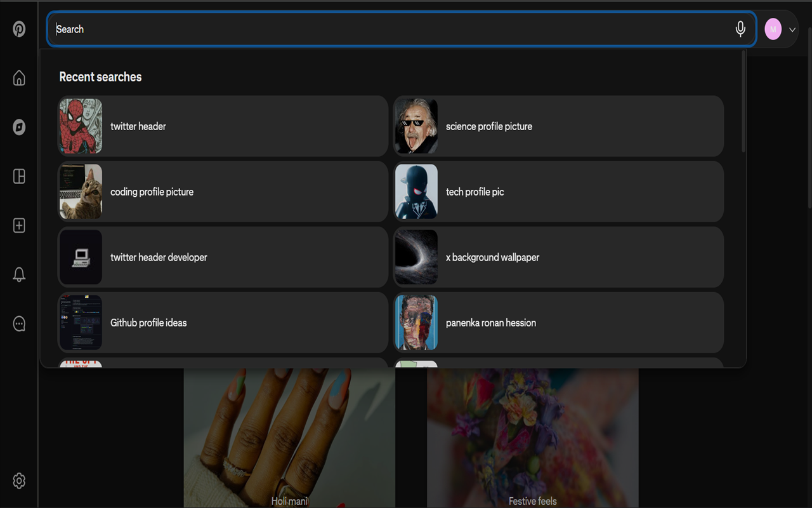Open messages chat bubble icon
812x508 pixels.
tap(19, 324)
